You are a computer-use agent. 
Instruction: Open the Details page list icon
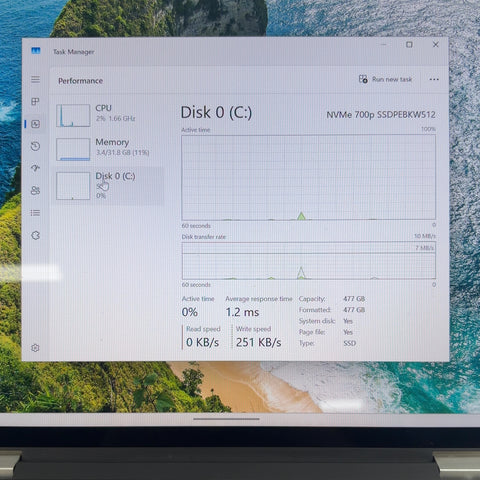[x=35, y=213]
